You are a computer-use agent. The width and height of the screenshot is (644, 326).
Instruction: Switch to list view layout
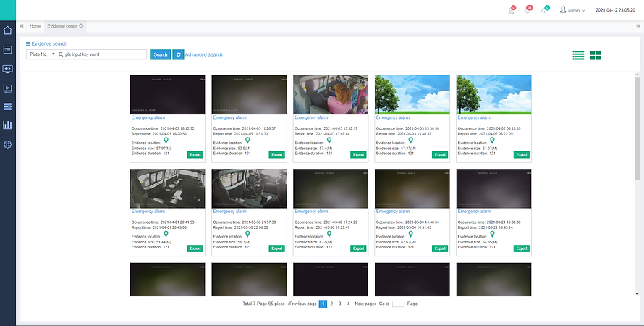tap(578, 55)
